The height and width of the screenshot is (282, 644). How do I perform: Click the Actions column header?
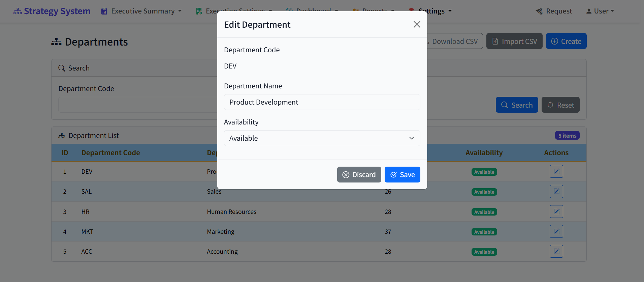click(556, 153)
